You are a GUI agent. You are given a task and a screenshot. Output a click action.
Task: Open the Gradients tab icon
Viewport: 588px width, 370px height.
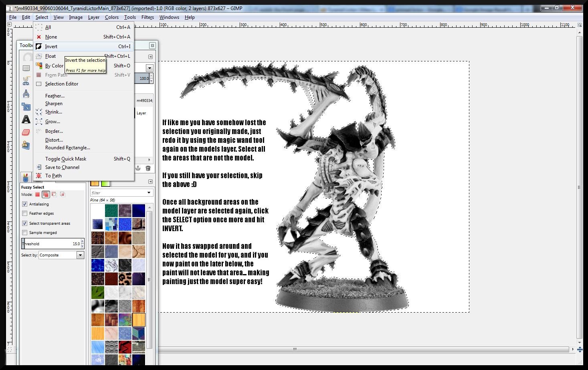[105, 183]
